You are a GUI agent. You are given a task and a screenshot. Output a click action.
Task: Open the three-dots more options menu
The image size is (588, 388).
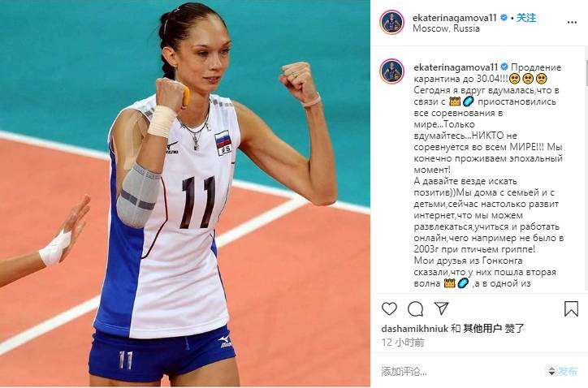tap(572, 23)
